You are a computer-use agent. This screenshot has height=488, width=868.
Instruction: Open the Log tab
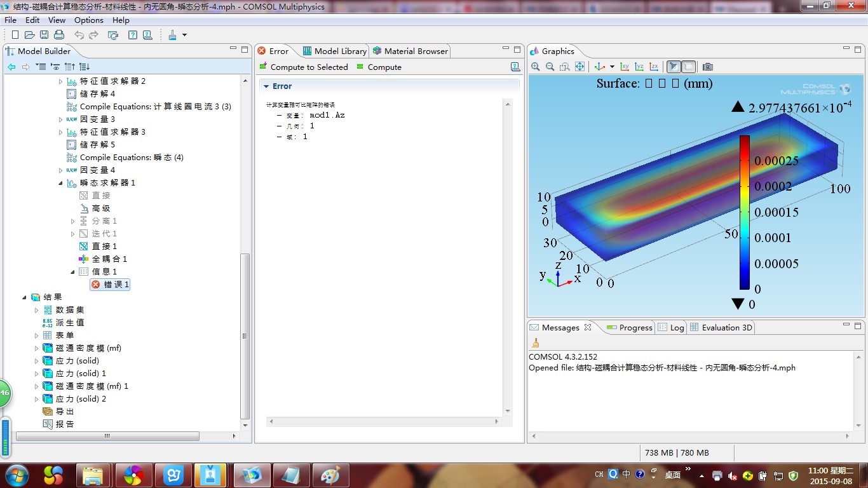click(x=671, y=328)
